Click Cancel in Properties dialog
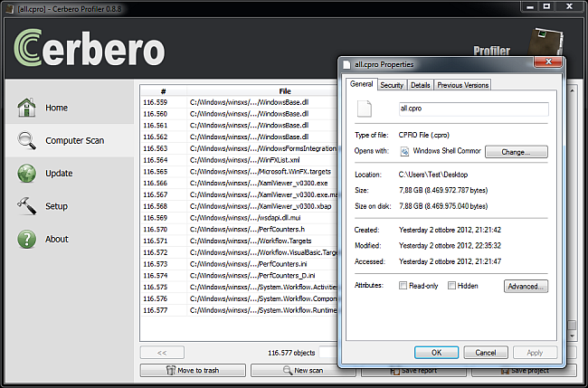The image size is (588, 388). (x=485, y=353)
